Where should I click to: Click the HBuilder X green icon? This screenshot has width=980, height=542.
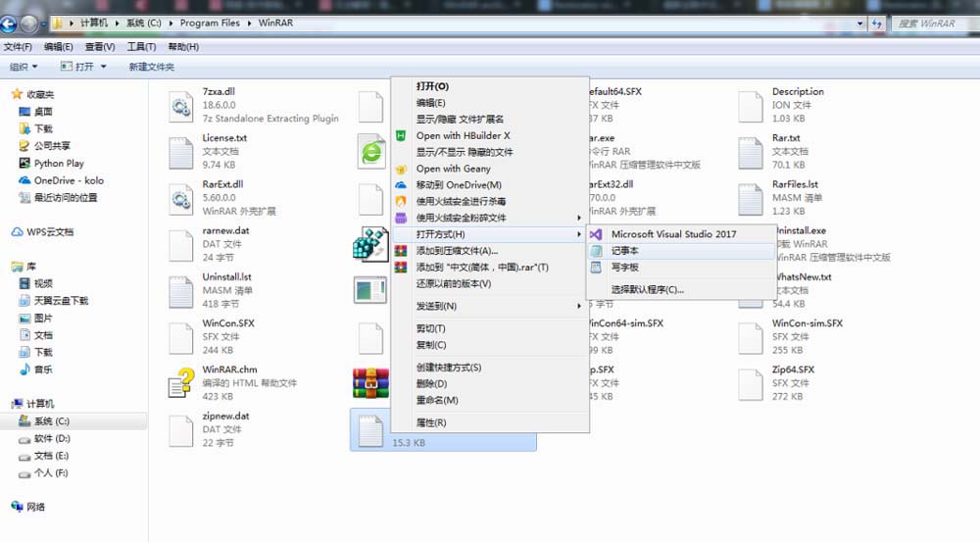(401, 135)
